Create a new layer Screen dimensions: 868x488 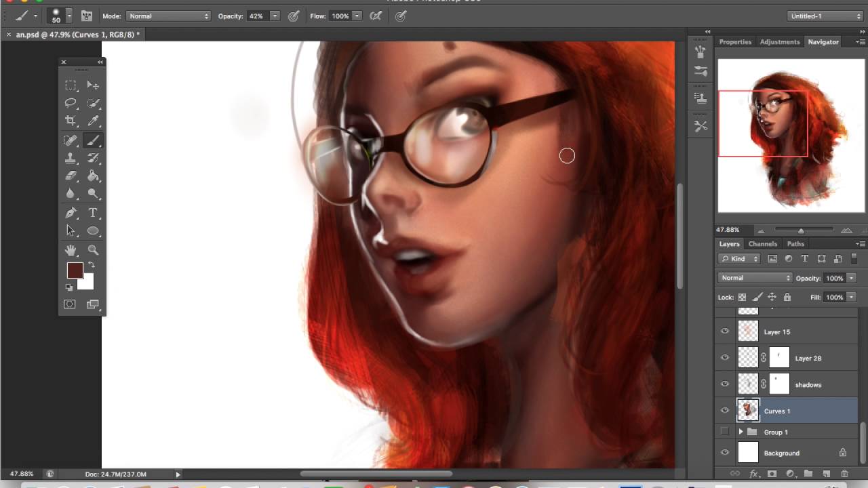pos(826,474)
